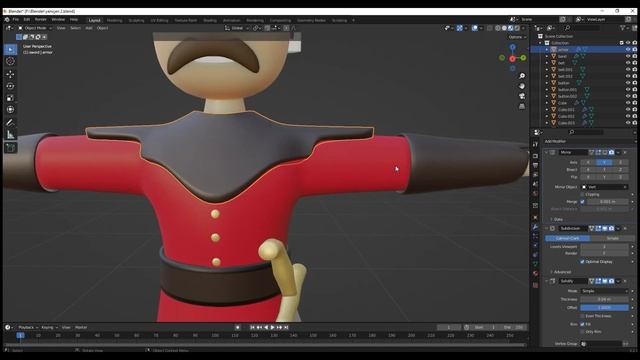Open the Render properties tab icon
The width and height of the screenshot is (640, 360).
536,156
